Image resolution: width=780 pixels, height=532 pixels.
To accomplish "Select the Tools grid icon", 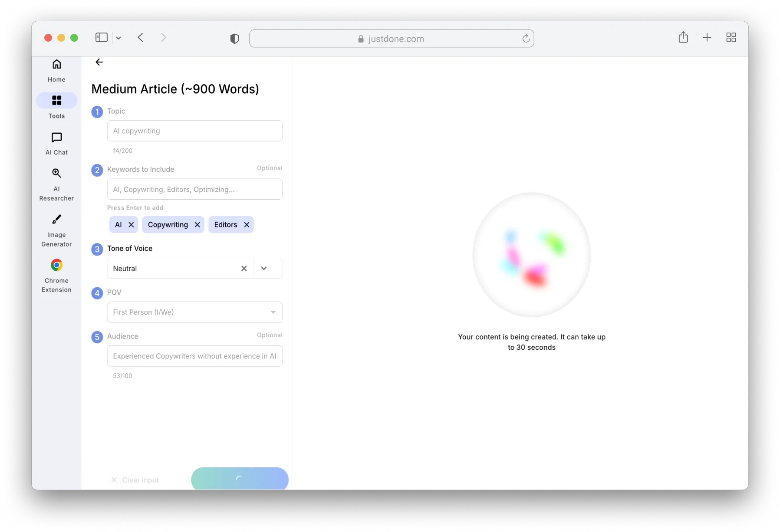I will coord(56,101).
